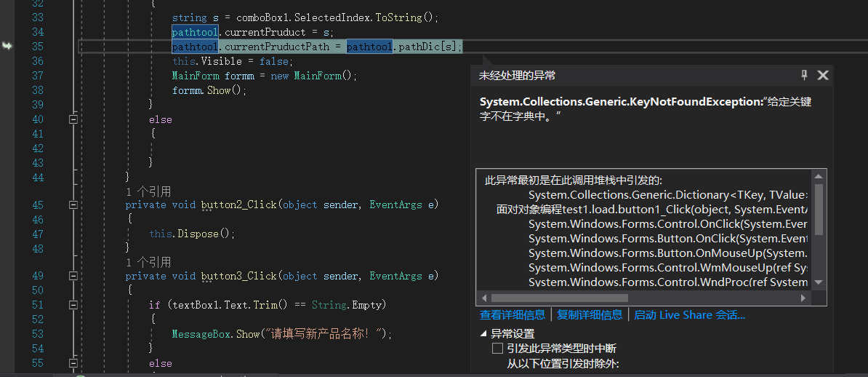Click the call stack scroll-right arrow
The width and height of the screenshot is (868, 377).
pos(803,298)
